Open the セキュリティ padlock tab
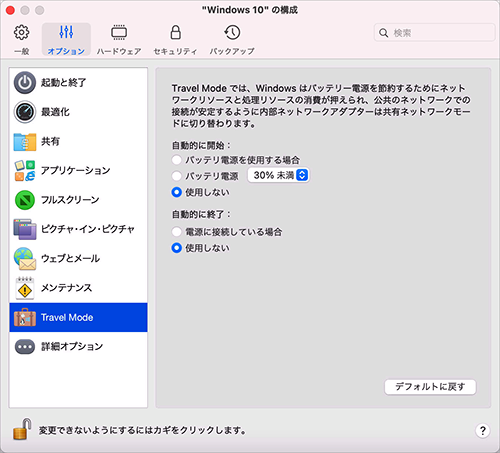This screenshot has height=453, width=500. tap(175, 39)
